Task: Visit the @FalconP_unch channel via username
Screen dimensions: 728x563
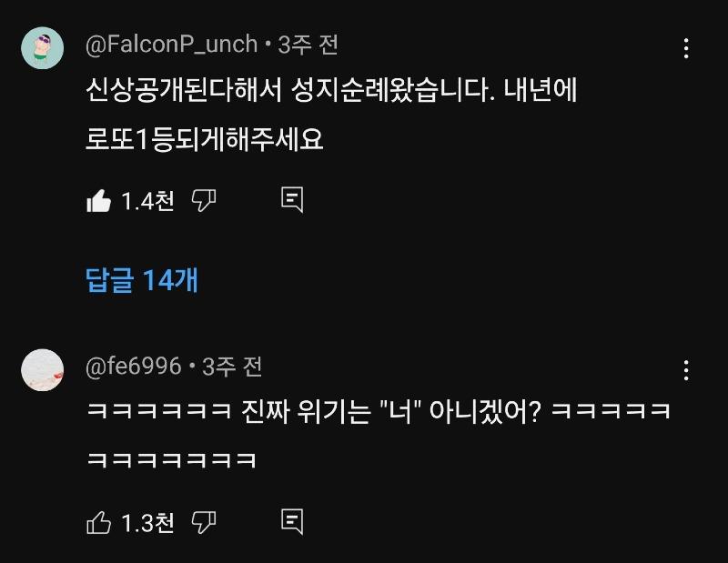Action: pos(171,44)
